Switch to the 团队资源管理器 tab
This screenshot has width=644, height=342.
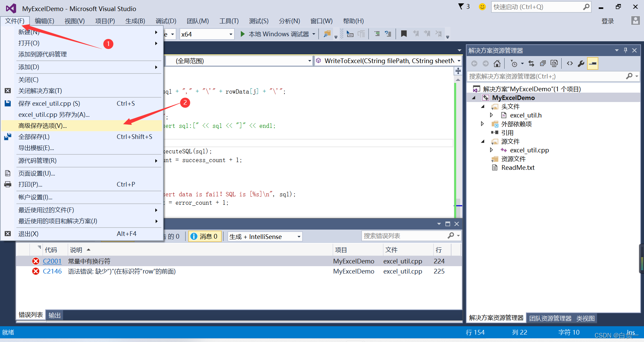click(x=550, y=318)
